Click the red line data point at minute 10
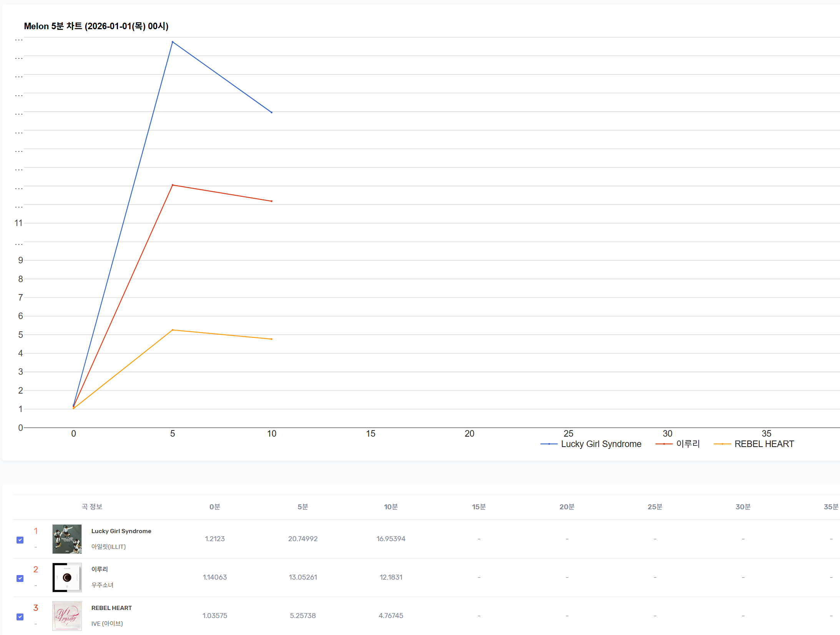840x635 pixels. click(x=272, y=201)
